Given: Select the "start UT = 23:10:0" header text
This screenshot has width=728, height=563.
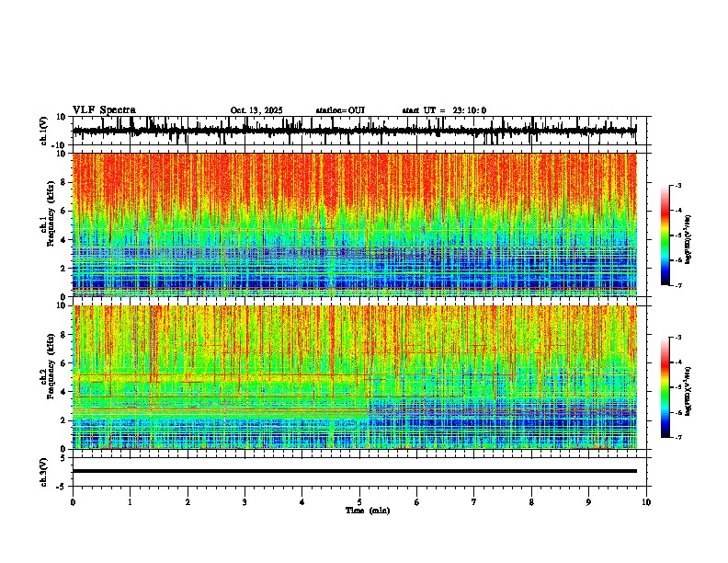Looking at the screenshot, I should [444, 110].
